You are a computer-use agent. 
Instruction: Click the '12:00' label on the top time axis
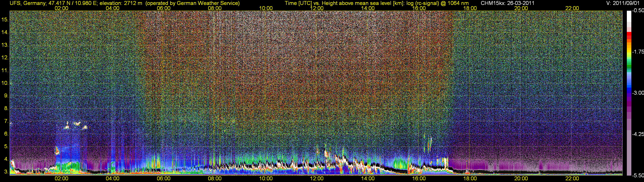coord(317,8)
